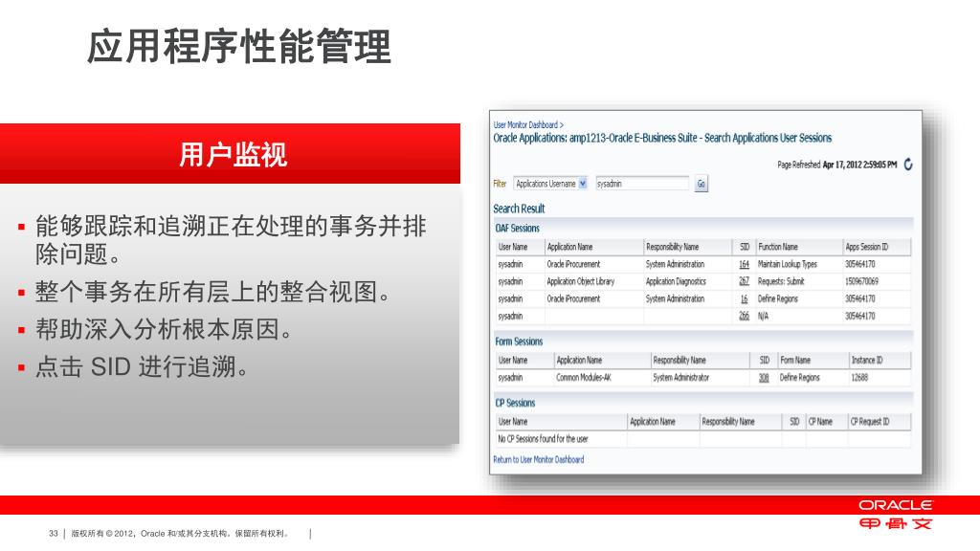This screenshot has height=551, width=980.
Task: Select the Form Sessions section header
Action: pos(519,342)
